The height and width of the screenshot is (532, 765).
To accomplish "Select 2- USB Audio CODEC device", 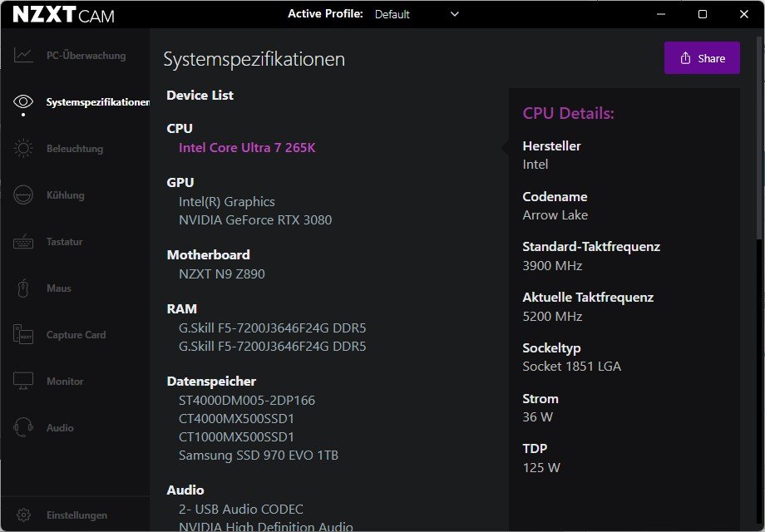I will pyautogui.click(x=241, y=509).
